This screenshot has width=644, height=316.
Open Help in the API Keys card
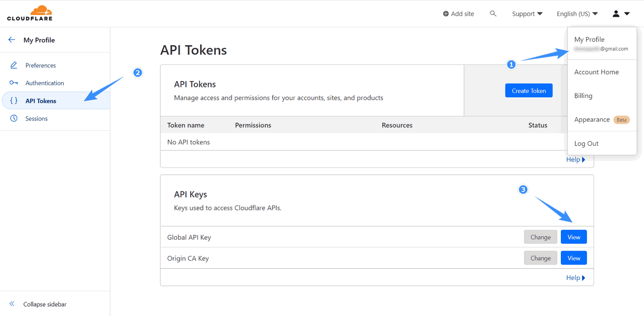click(576, 277)
